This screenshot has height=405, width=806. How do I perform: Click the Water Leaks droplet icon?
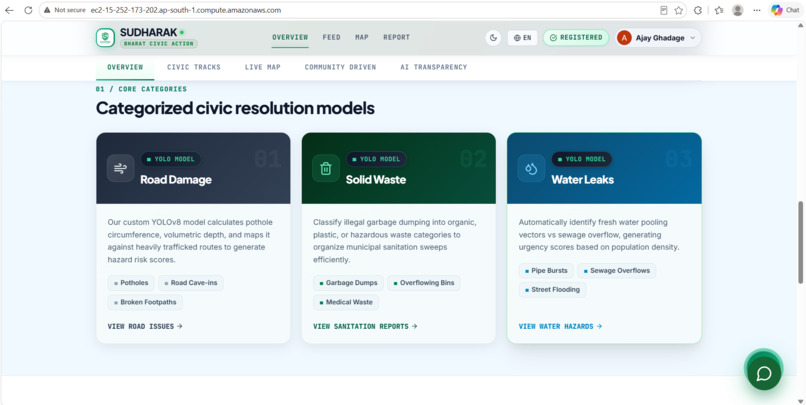532,168
